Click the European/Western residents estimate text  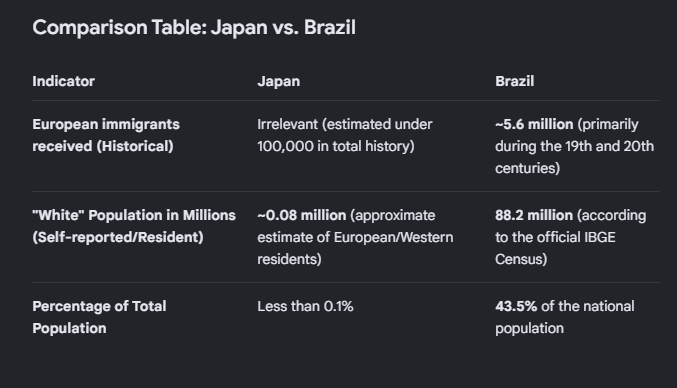355,248
